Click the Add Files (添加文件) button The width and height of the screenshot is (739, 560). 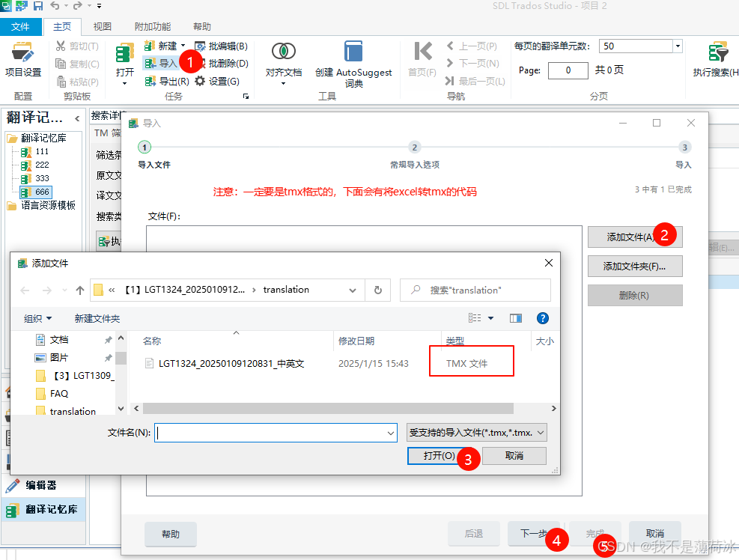(x=634, y=237)
